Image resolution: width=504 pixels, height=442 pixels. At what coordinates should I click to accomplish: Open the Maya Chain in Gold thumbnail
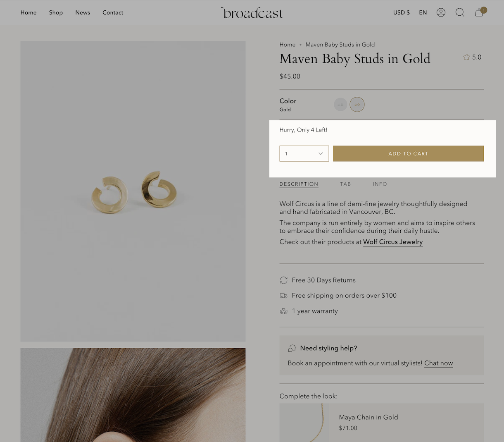pos(304,423)
